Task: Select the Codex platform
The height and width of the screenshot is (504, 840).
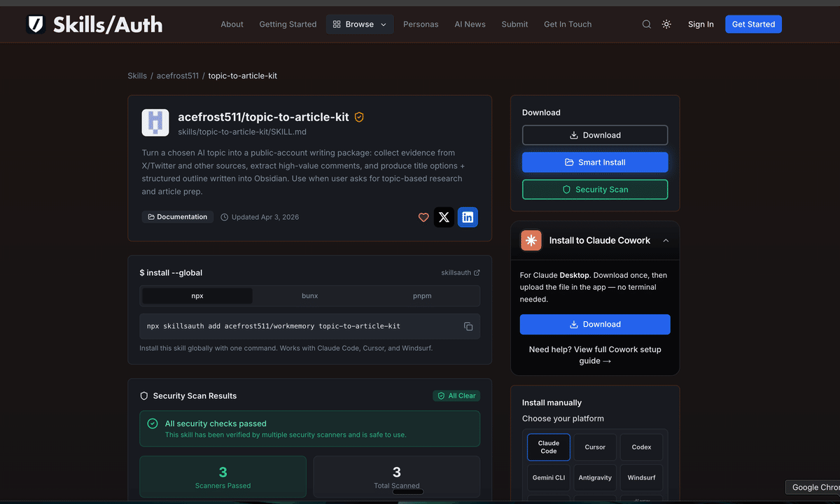Action: click(641, 447)
